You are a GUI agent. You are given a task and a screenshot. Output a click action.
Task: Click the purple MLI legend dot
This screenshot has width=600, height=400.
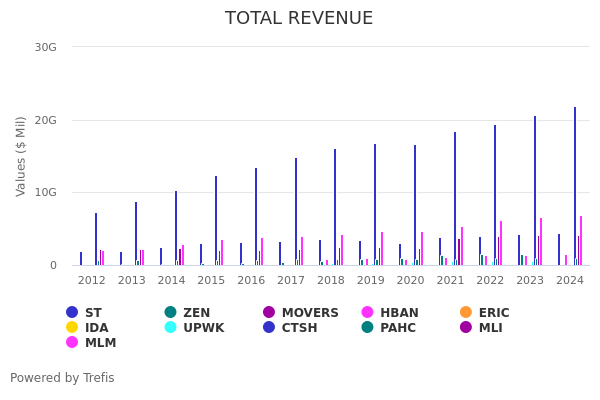click(x=466, y=328)
